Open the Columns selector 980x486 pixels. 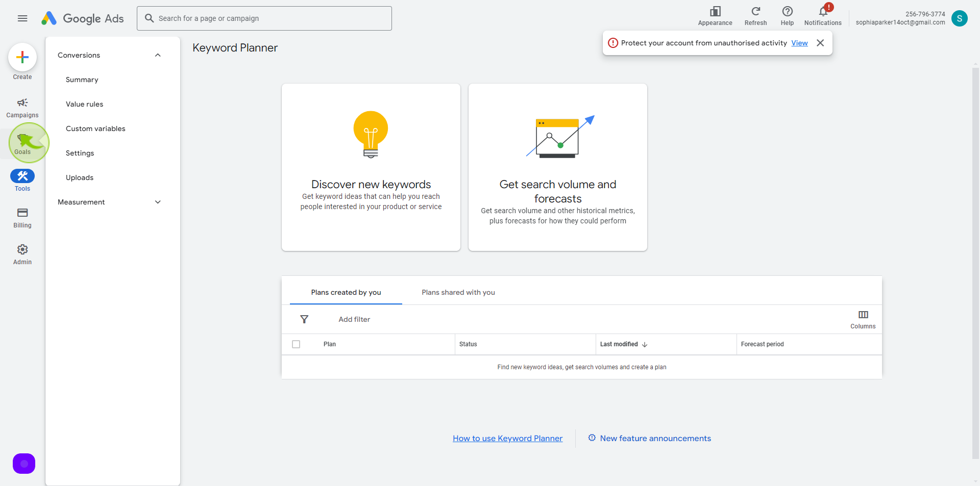863,319
